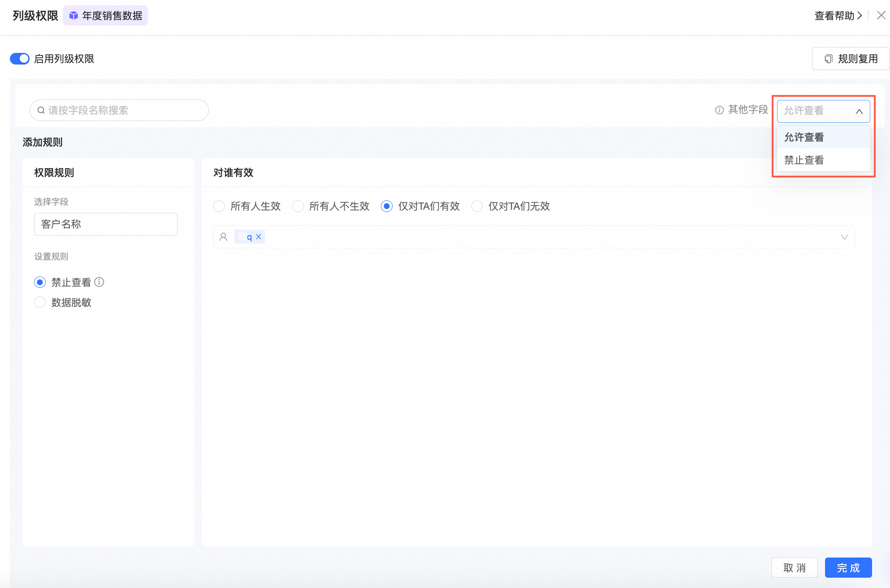Expand the user selector dropdown chevron
This screenshot has width=890, height=588.
844,237
